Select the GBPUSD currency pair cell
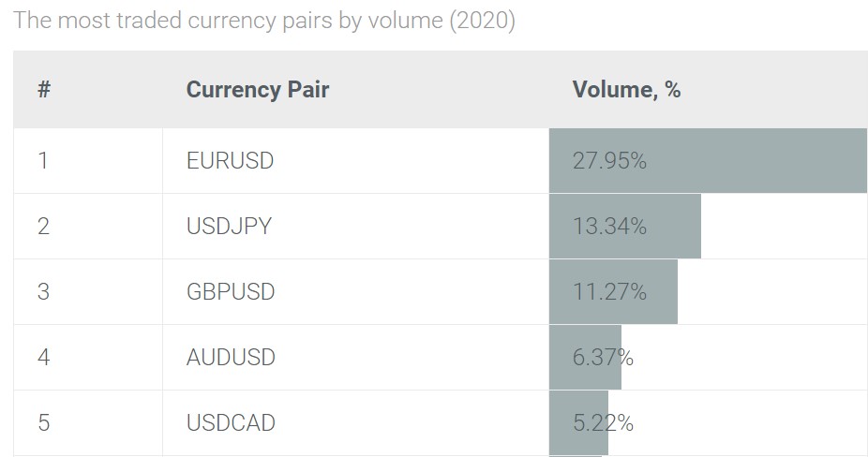This screenshot has height=457, width=868. pyautogui.click(x=356, y=291)
